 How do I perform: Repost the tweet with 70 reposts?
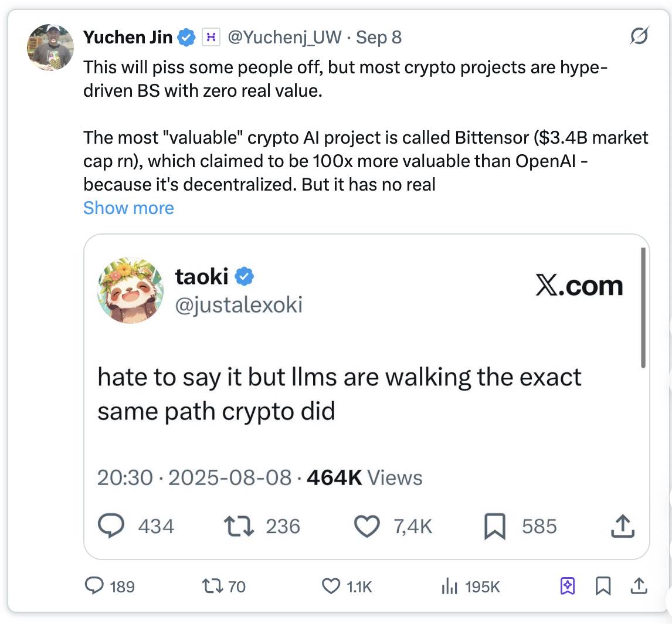point(209,586)
